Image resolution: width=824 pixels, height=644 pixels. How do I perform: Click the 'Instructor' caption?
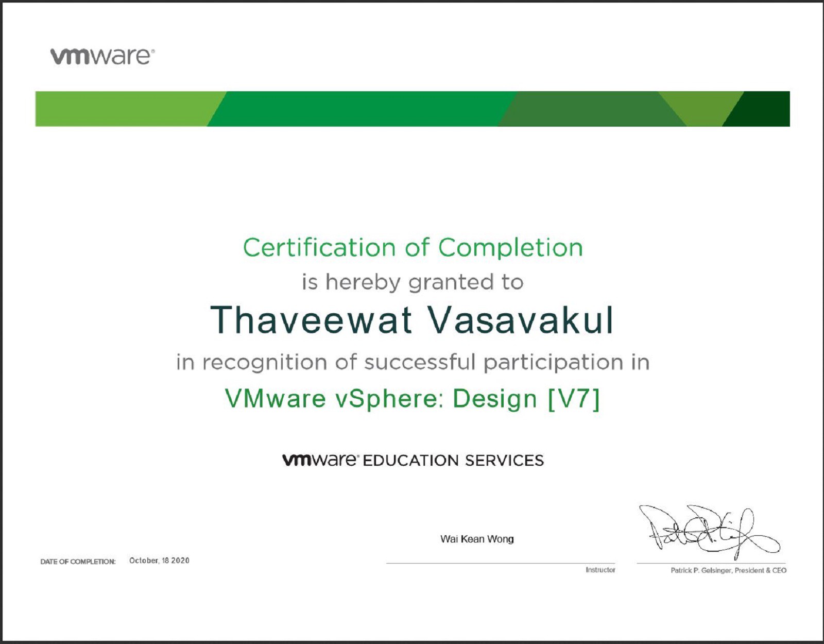(x=600, y=570)
